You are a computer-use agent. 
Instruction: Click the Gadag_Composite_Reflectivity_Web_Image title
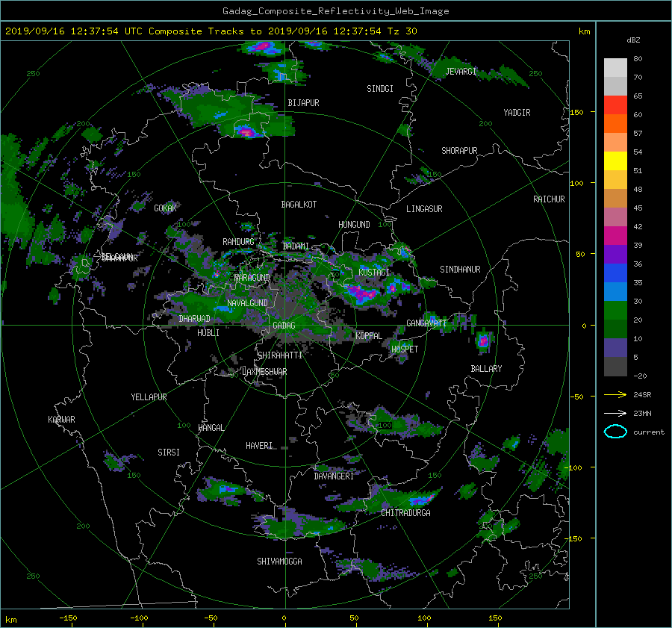pyautogui.click(x=335, y=11)
